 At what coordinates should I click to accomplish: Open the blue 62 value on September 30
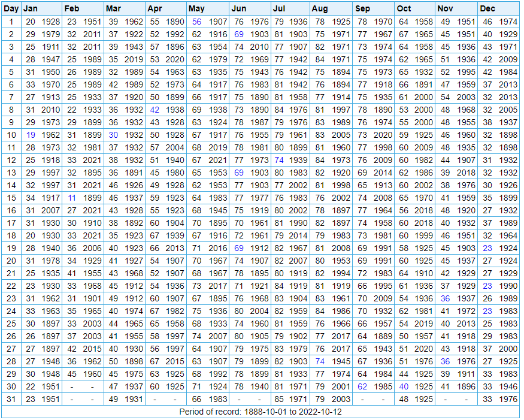[362, 386]
